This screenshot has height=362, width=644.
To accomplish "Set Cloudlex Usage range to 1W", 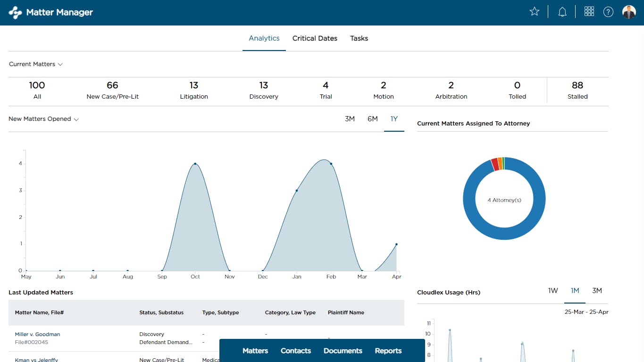I will coord(553,291).
